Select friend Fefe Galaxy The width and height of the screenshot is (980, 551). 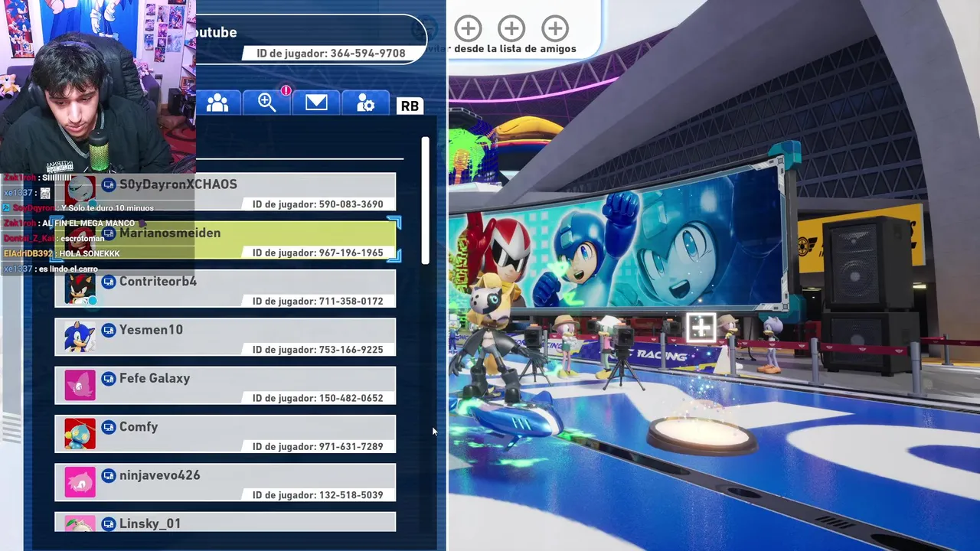pos(225,386)
